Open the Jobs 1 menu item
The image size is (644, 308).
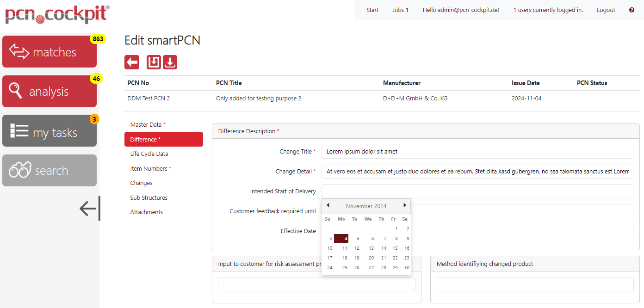point(400,10)
